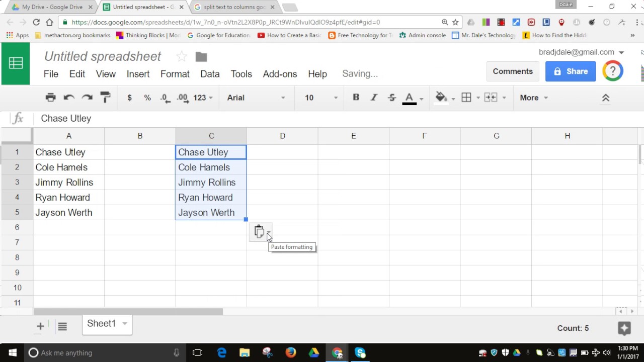The width and height of the screenshot is (644, 362).
Task: Add a new sheet with plus button
Action: point(40,327)
